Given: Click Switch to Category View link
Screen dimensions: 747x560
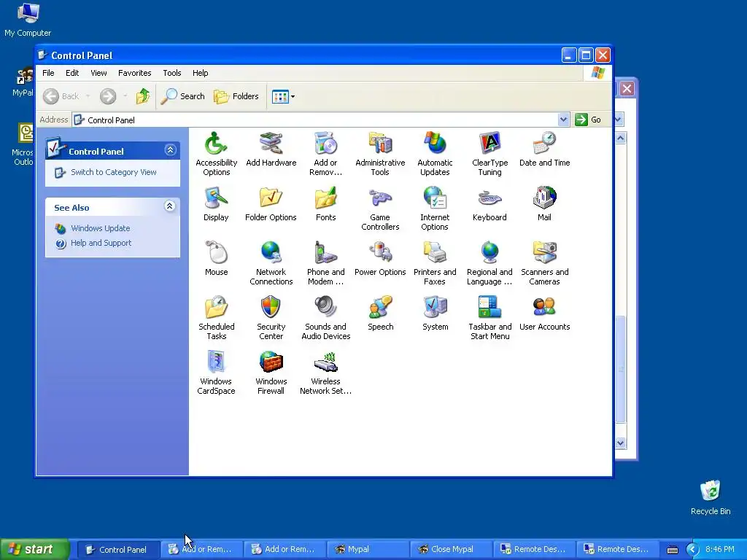Looking at the screenshot, I should click(x=113, y=172).
